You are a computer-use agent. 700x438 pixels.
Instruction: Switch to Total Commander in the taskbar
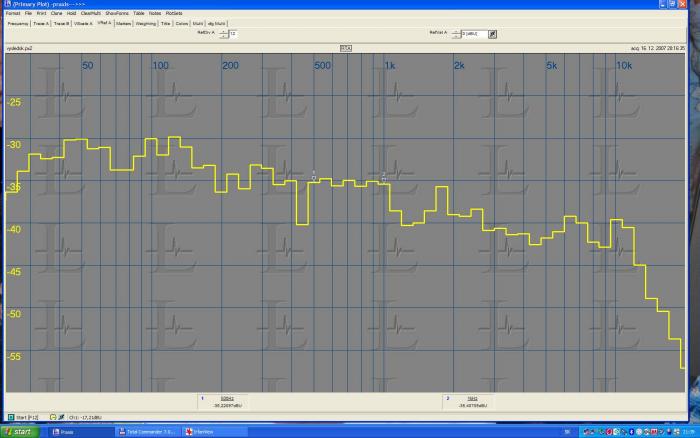[148, 431]
